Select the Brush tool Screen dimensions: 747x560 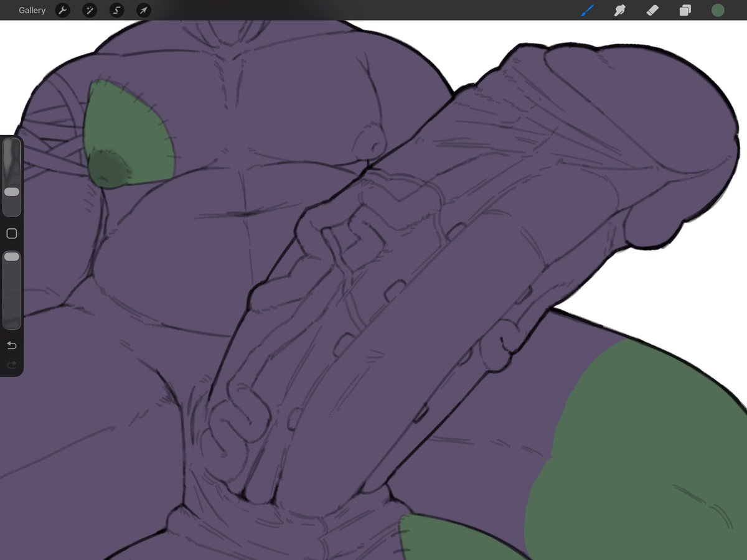point(587,10)
